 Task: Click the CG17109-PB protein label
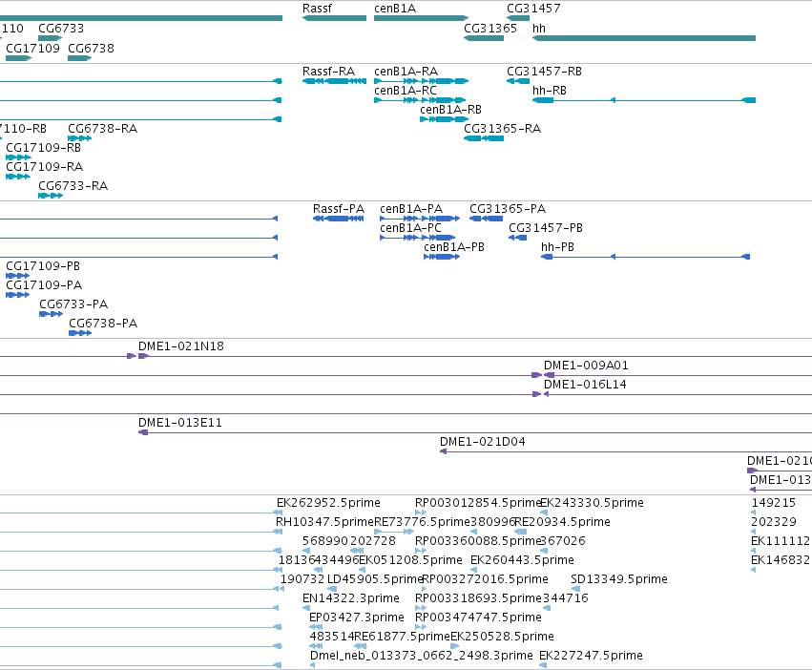(x=43, y=266)
